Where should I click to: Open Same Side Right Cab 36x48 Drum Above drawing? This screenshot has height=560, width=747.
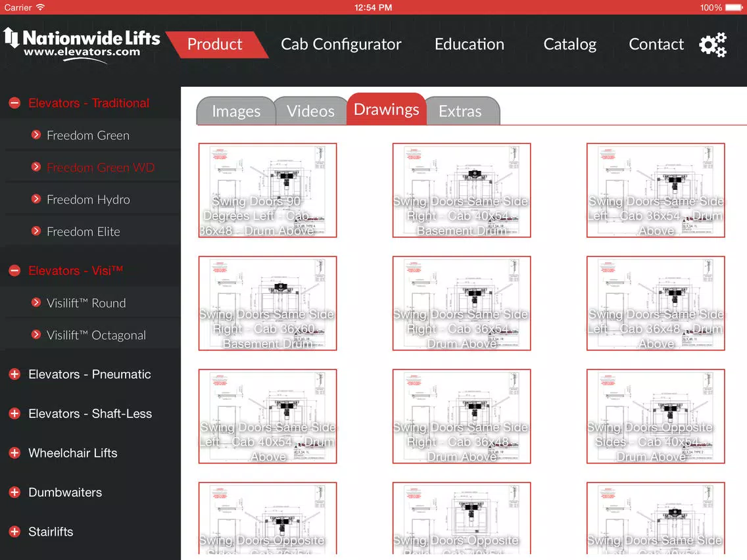(x=462, y=416)
